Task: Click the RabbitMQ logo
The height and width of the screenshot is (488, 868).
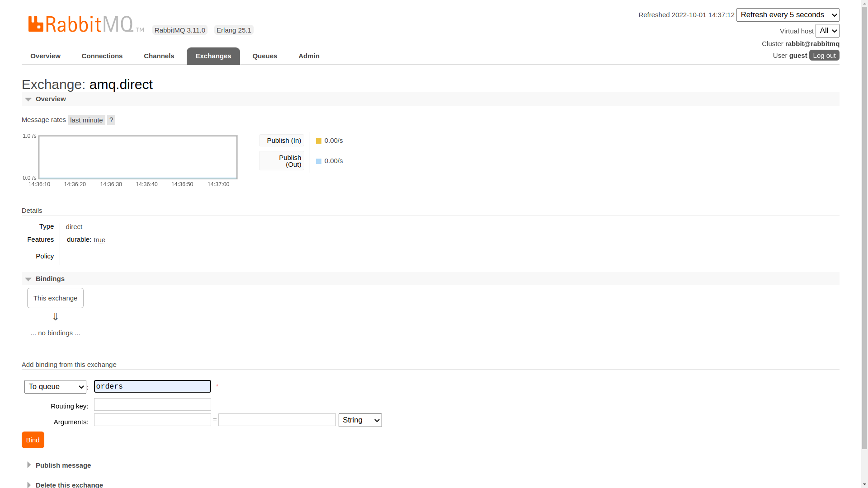Action: click(85, 24)
